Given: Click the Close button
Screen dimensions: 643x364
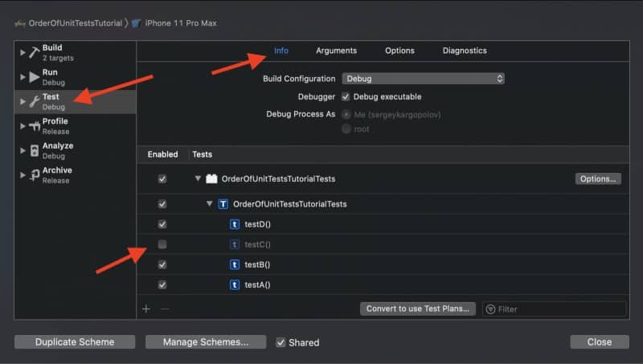Looking at the screenshot, I should pos(600,342).
